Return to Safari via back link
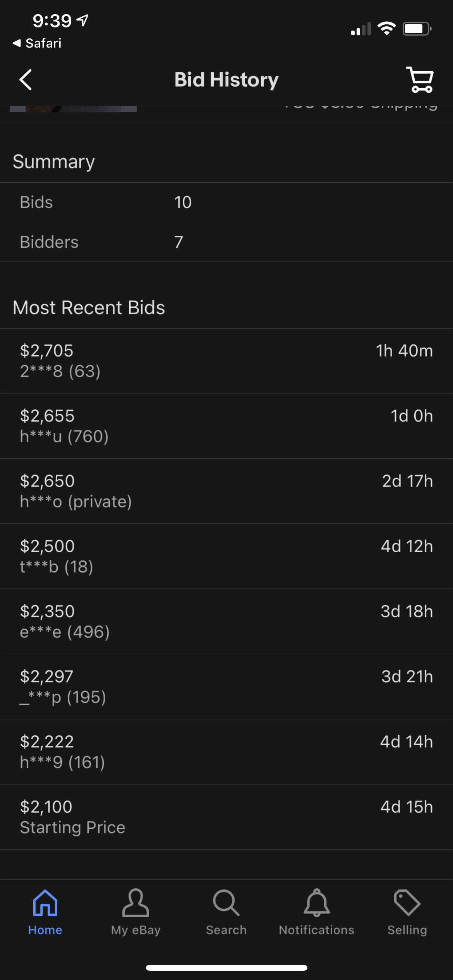453x980 pixels. click(37, 43)
